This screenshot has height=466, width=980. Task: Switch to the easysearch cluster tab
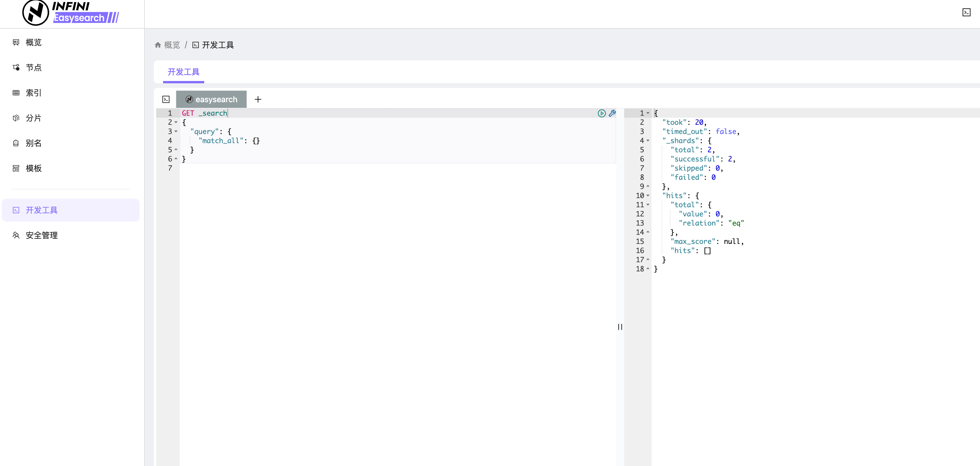click(211, 99)
